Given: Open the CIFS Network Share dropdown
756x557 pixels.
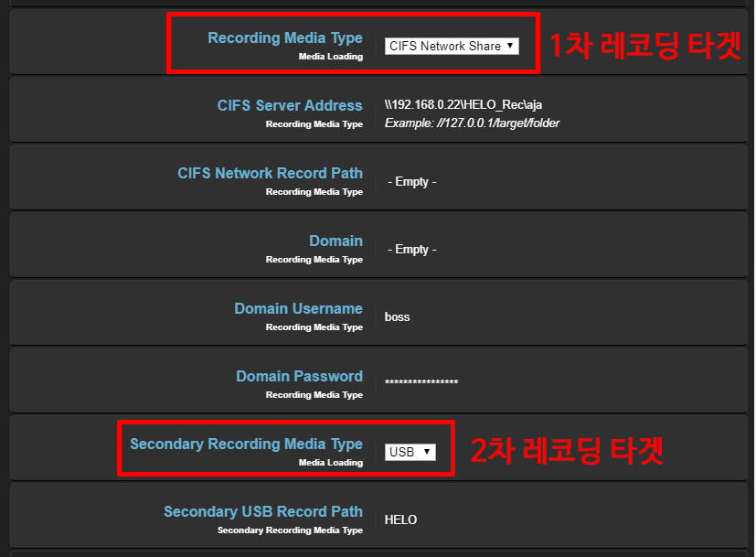Looking at the screenshot, I should pyautogui.click(x=452, y=46).
